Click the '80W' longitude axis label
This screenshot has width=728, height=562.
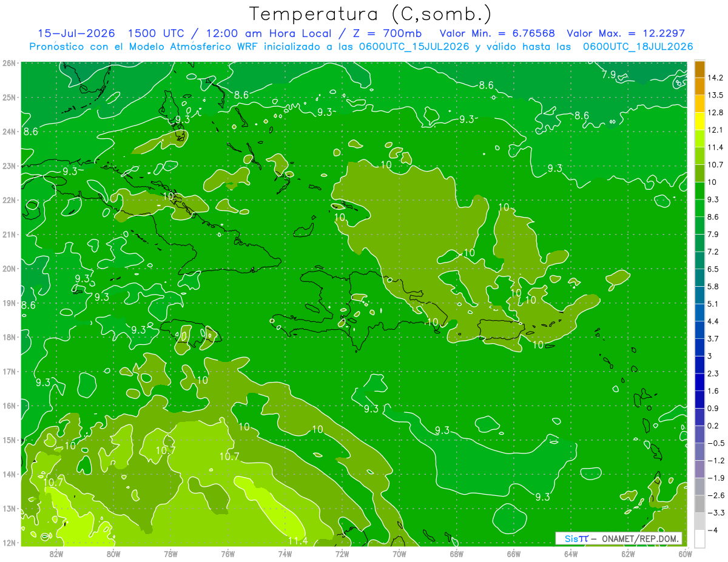[x=113, y=553]
